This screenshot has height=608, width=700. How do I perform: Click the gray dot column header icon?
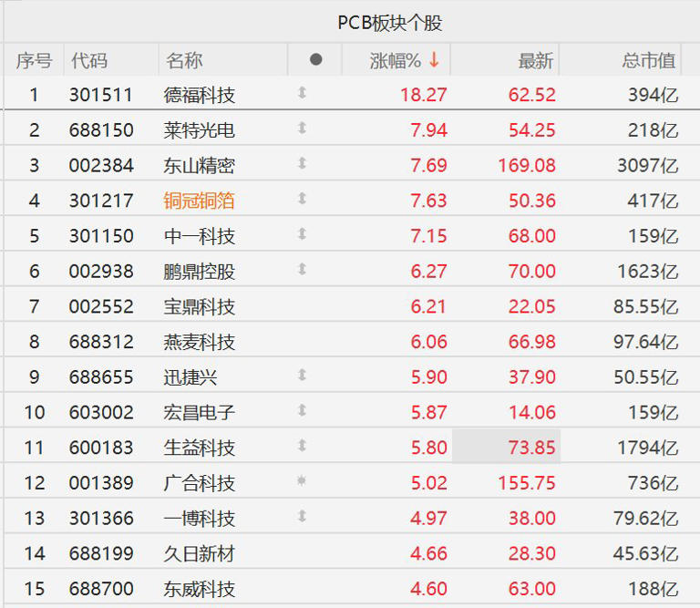tap(315, 60)
